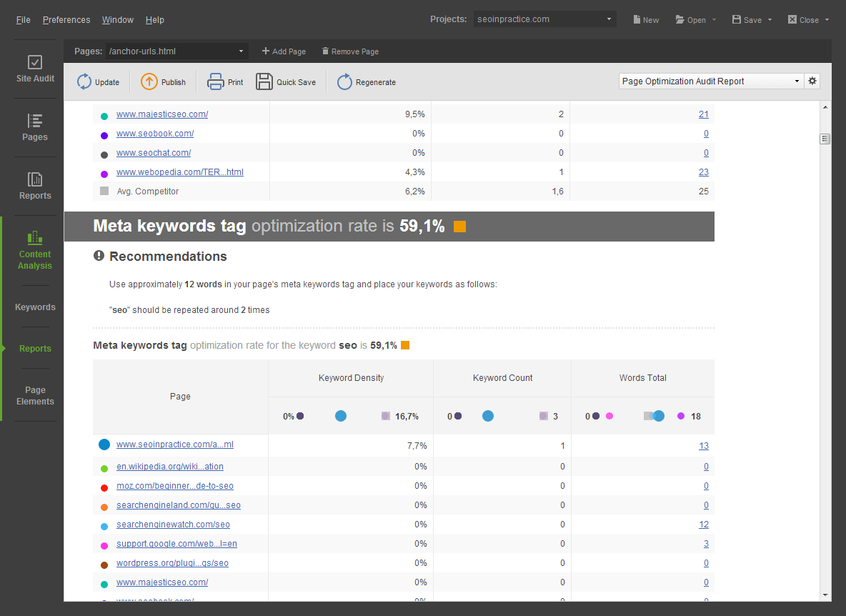Open the Window menu
This screenshot has width=846, height=616.
point(117,20)
